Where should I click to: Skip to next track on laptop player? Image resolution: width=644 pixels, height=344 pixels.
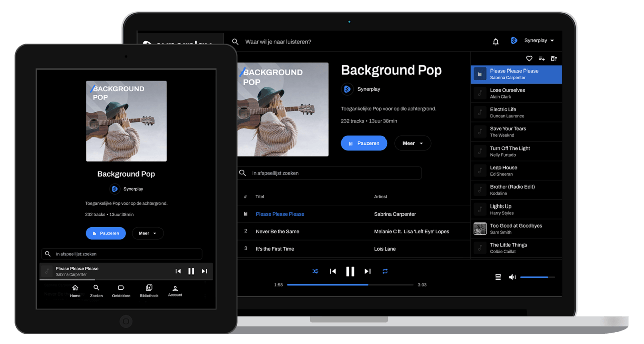tap(367, 271)
